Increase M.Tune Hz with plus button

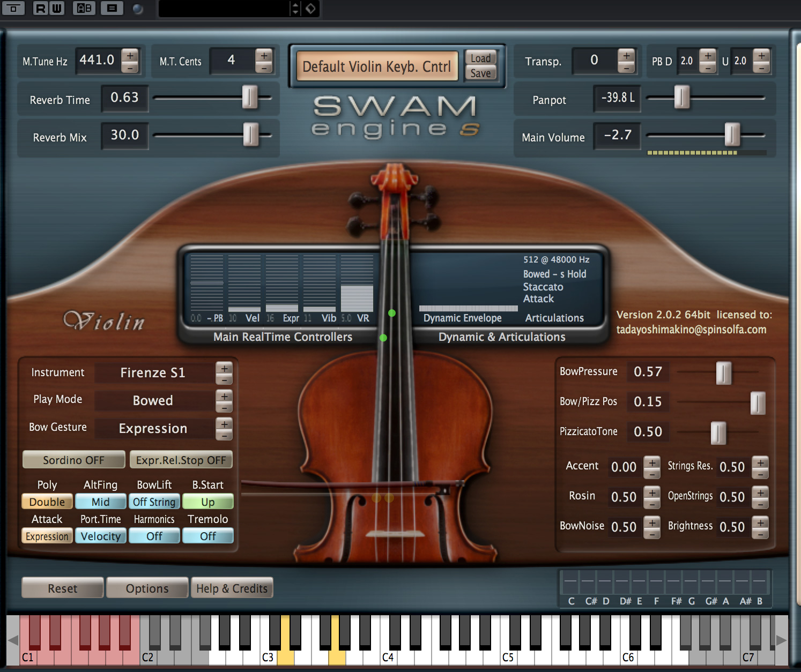pyautogui.click(x=130, y=55)
